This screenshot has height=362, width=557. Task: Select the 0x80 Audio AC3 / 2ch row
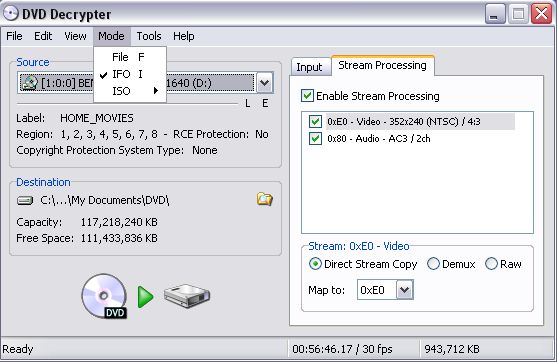379,138
